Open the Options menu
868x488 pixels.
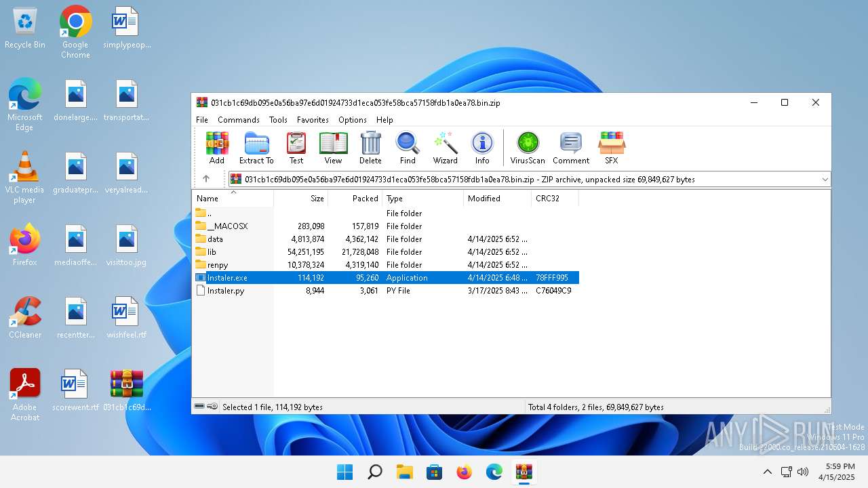353,119
